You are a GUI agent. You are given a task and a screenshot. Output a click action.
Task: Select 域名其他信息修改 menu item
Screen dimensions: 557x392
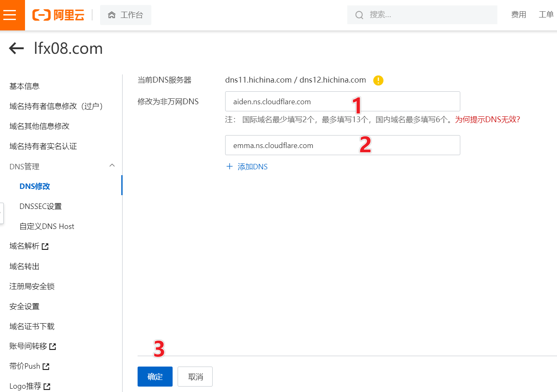tap(40, 126)
